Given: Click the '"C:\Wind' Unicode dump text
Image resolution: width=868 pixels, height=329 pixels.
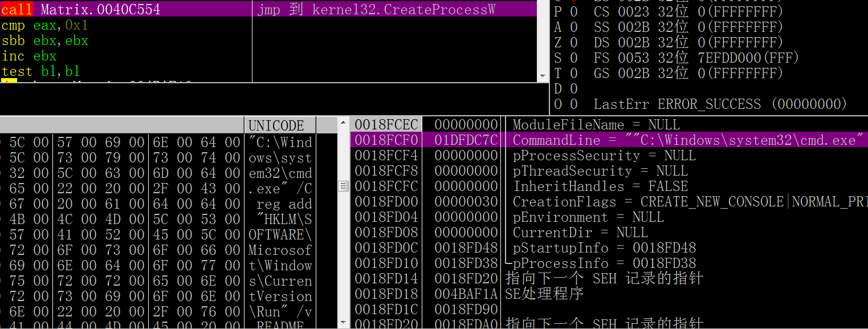Looking at the screenshot, I should 280,141.
